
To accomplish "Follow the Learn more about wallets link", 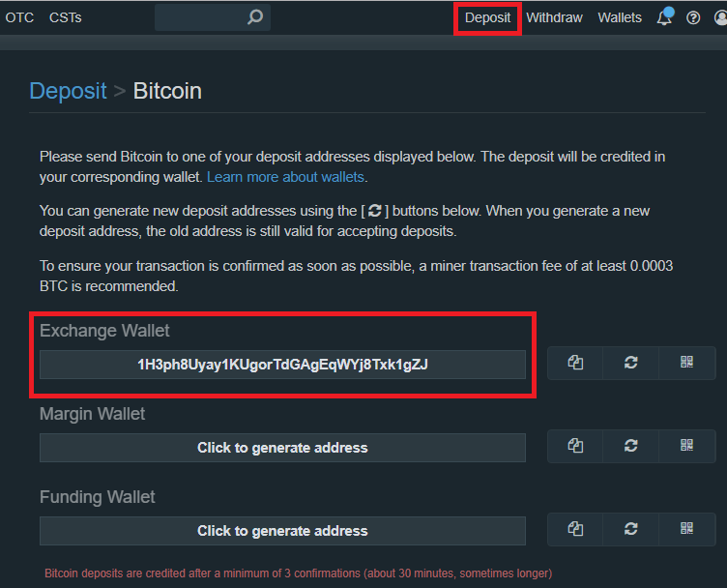I will [x=285, y=177].
